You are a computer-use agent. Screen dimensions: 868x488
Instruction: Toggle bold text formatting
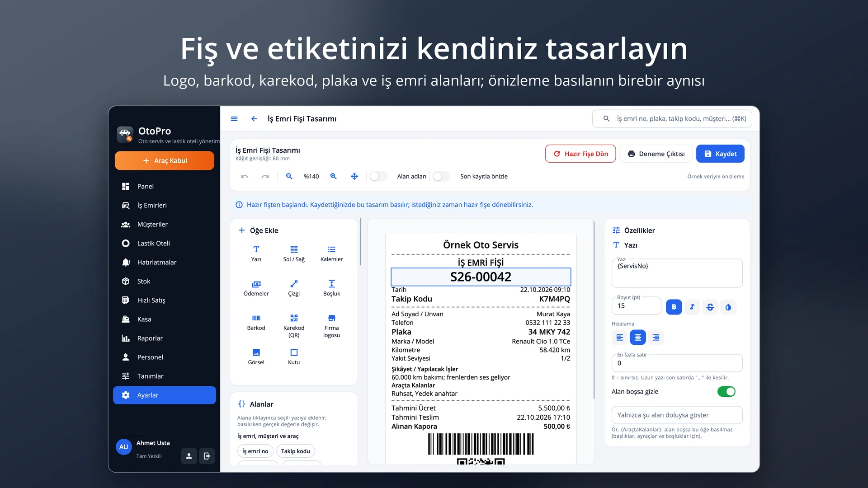point(674,307)
